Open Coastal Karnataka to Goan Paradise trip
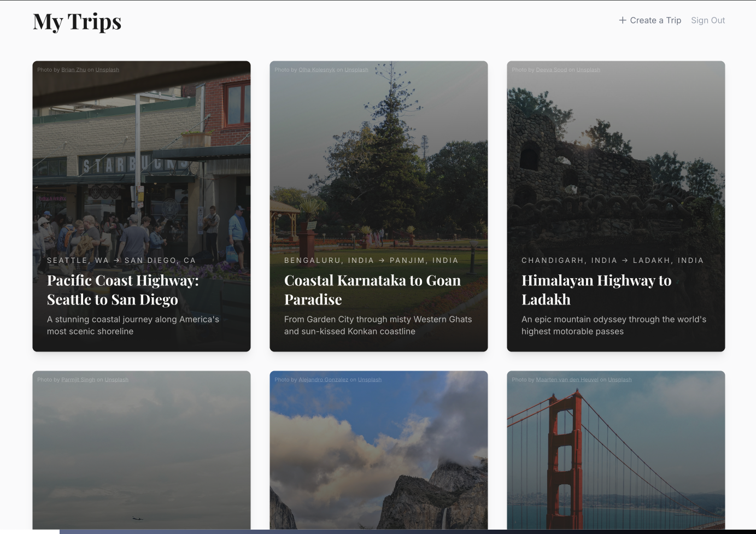Viewport: 756px width, 534px height. (372, 290)
